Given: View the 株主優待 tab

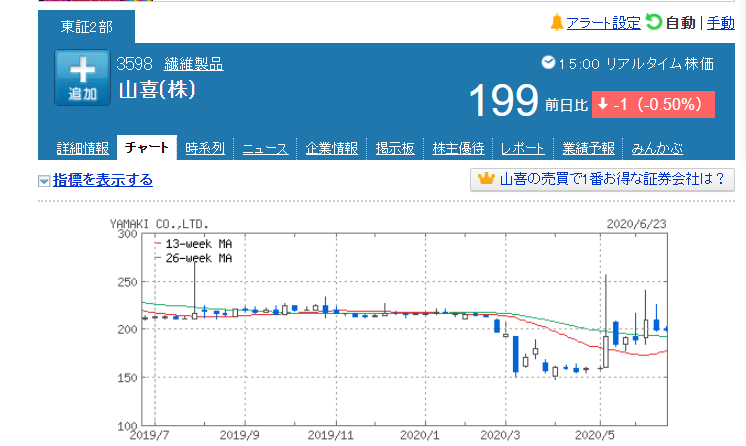Looking at the screenshot, I should click(x=458, y=149).
